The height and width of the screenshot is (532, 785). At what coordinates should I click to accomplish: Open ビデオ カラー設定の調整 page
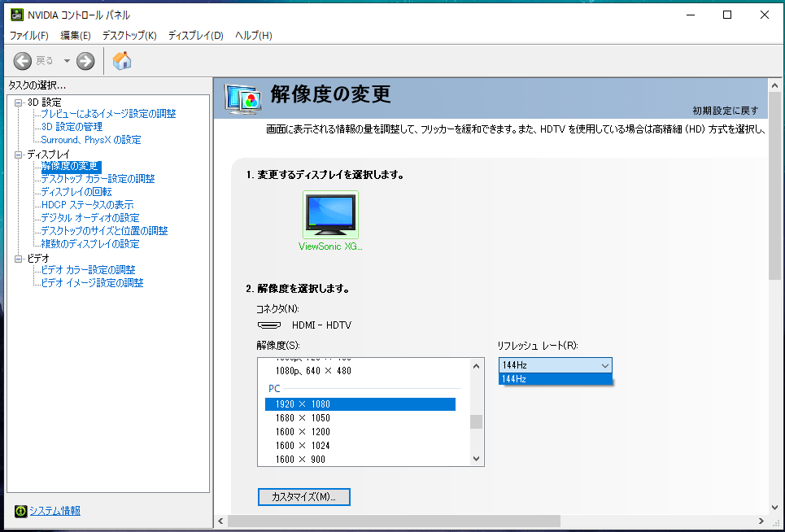tap(88, 270)
